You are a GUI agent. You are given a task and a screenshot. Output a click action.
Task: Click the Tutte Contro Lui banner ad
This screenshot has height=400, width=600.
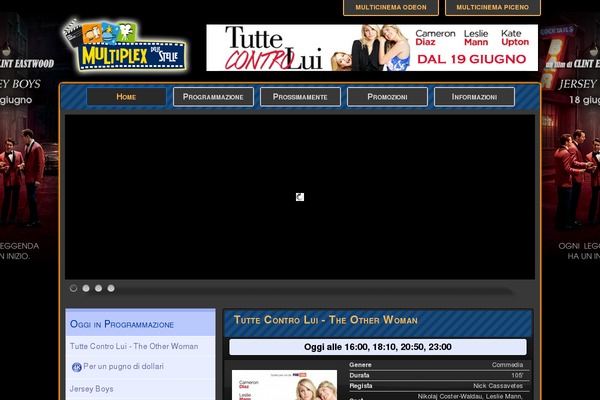pyautogui.click(x=372, y=47)
